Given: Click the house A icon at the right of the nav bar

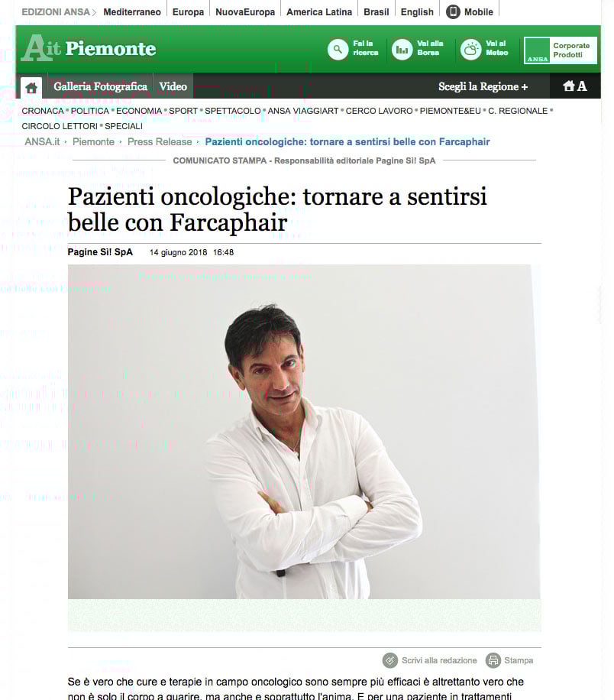Looking at the screenshot, I should tap(575, 86).
